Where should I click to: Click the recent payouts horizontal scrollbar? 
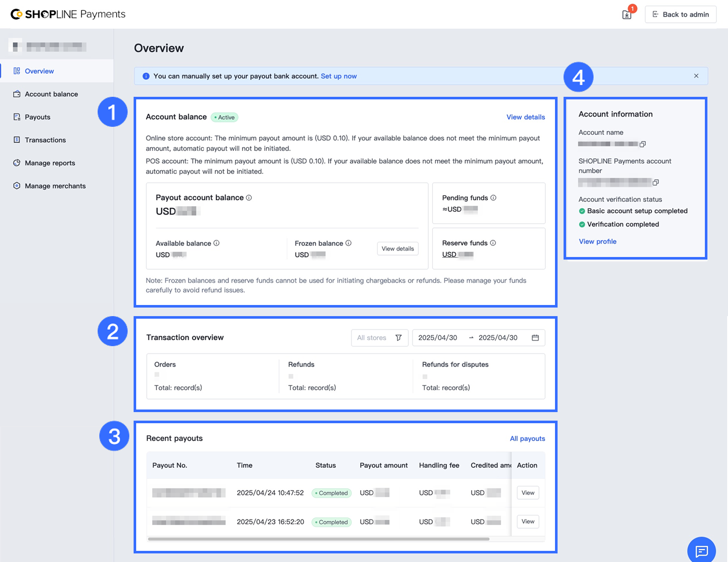[x=318, y=539]
